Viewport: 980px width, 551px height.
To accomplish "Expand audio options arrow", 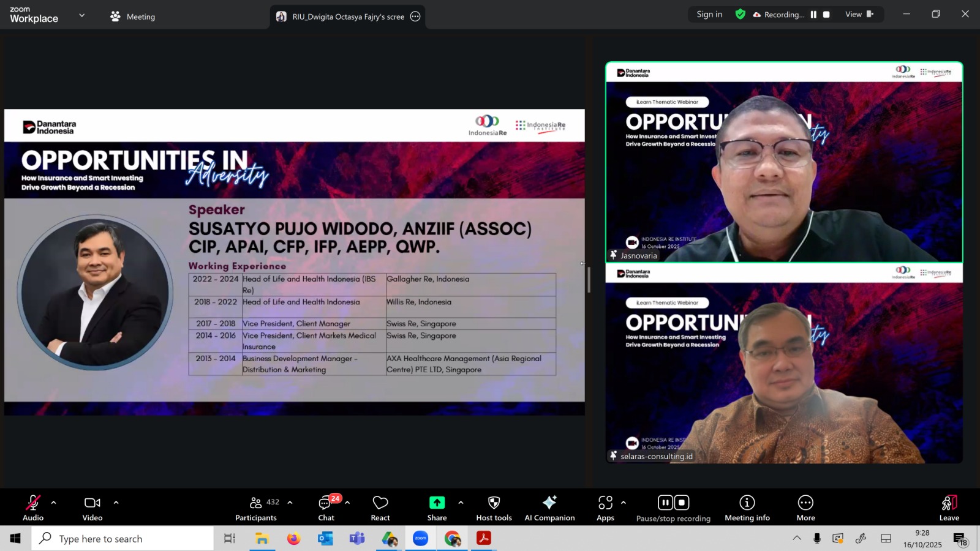I will pos(54,503).
